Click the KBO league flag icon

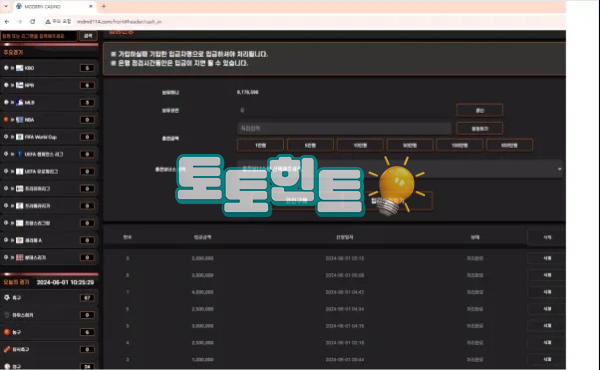20,68
